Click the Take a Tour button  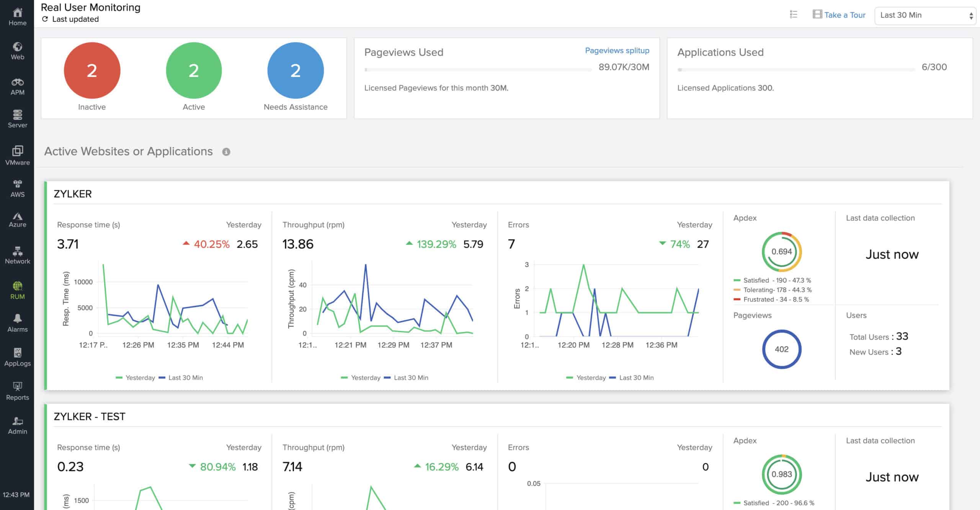pyautogui.click(x=840, y=14)
